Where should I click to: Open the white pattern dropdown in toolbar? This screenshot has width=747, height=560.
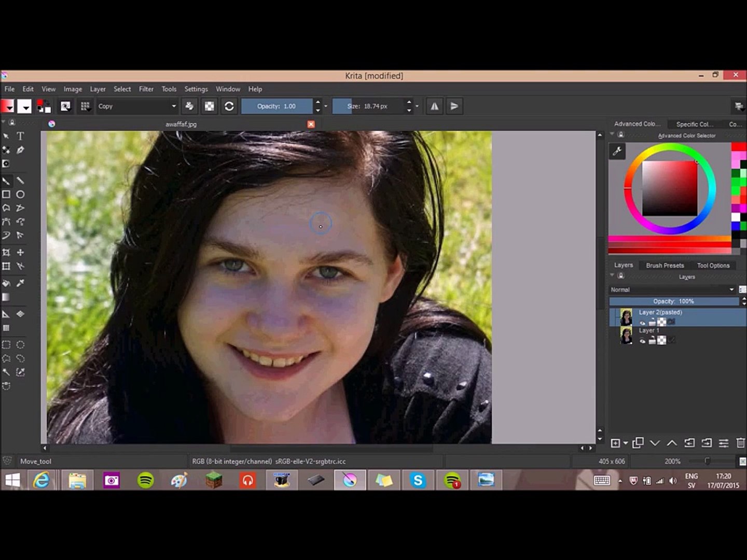(x=24, y=106)
